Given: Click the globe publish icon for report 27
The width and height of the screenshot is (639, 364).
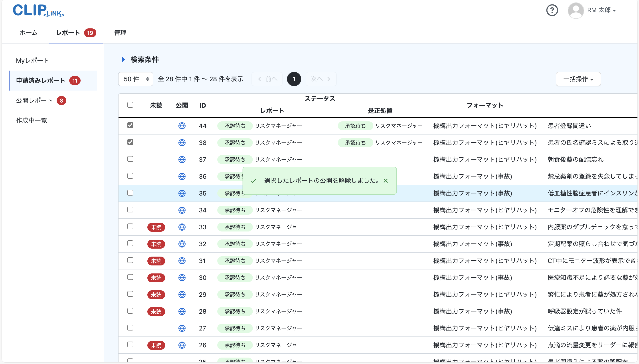Looking at the screenshot, I should [182, 328].
